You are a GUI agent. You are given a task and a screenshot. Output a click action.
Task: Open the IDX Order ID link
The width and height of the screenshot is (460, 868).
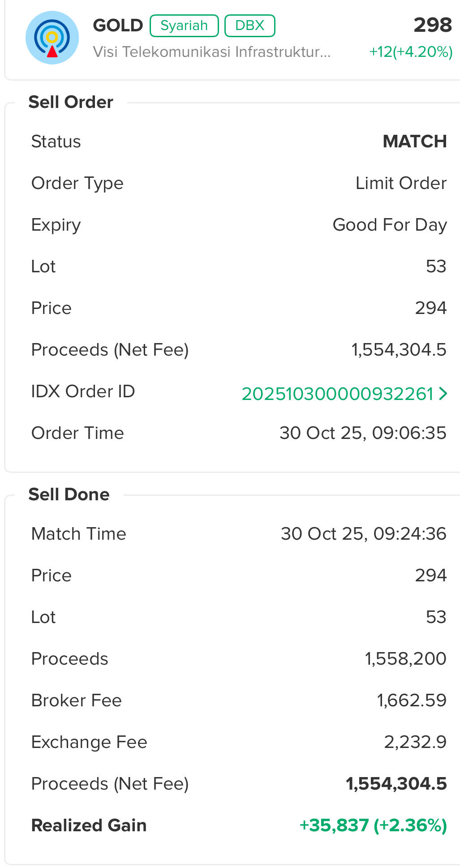click(x=337, y=394)
